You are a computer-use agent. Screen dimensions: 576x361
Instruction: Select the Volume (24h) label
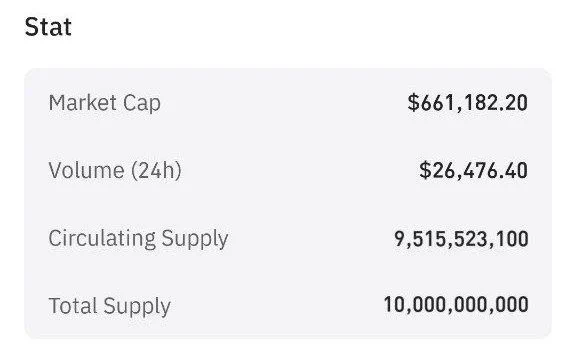pyautogui.click(x=115, y=170)
